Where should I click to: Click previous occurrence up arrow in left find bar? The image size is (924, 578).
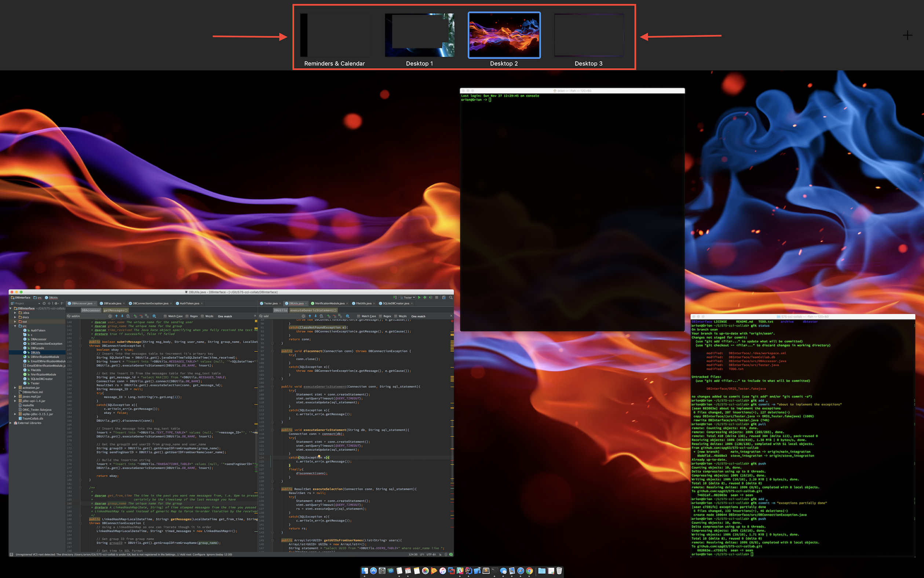point(117,316)
